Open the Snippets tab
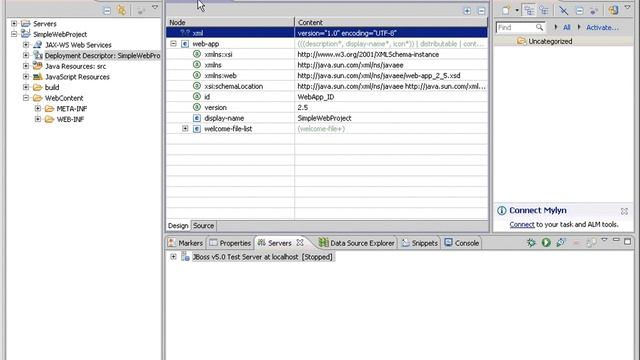This screenshot has width=640, height=360. 420,243
